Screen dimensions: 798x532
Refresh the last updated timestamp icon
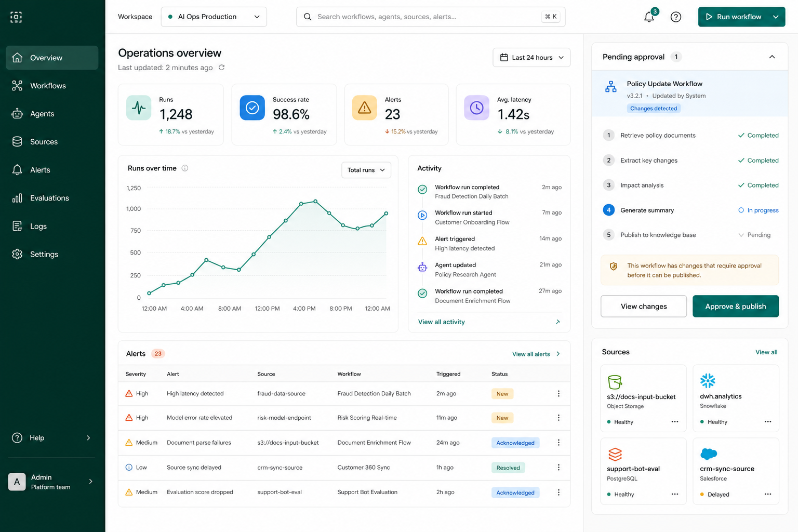coord(221,68)
